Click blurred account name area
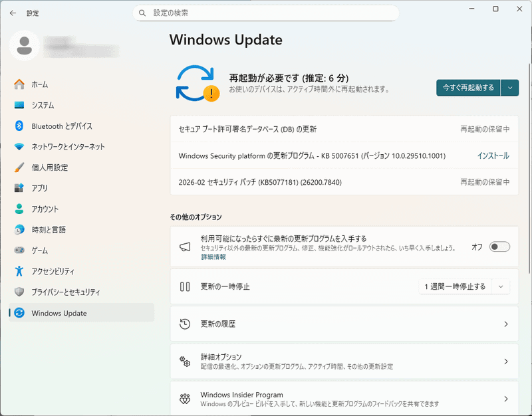 pyautogui.click(x=81, y=47)
